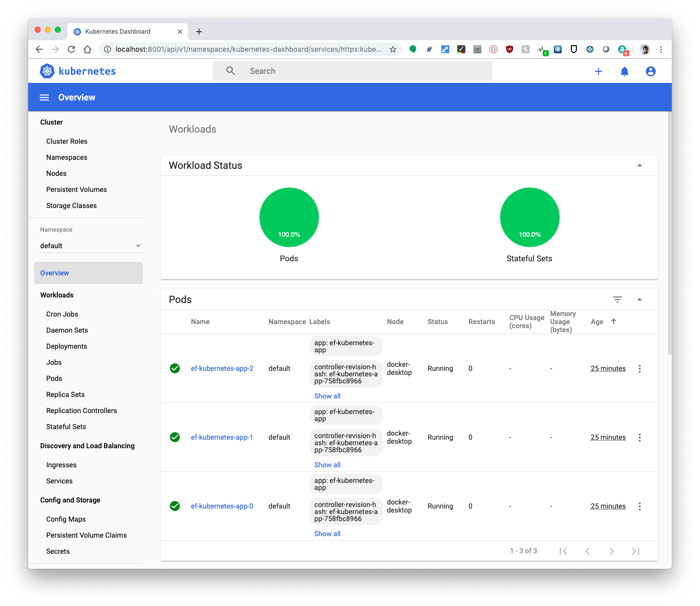Click the kubernetes wordmark link

87,71
